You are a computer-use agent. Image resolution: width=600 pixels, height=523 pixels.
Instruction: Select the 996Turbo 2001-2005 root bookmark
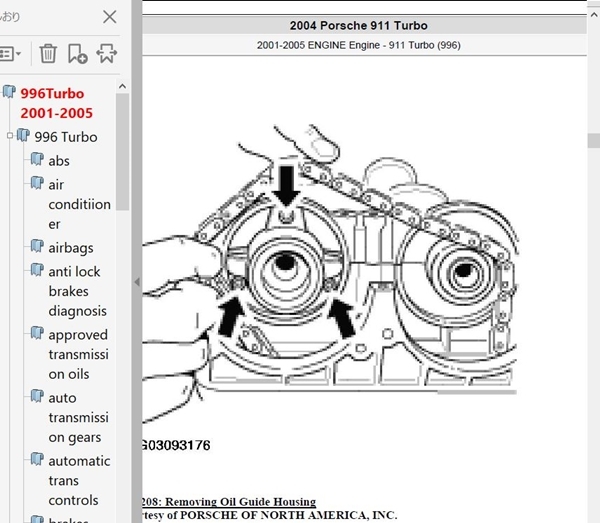(57, 103)
